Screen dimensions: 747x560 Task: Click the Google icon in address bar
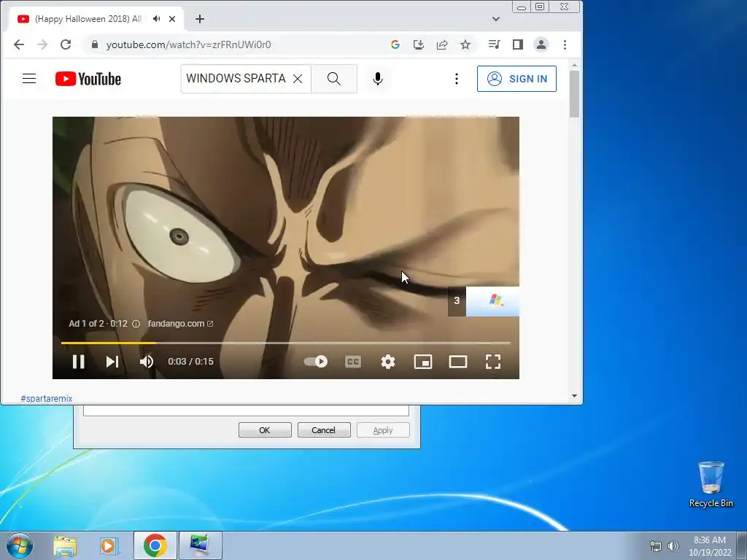coord(395,44)
